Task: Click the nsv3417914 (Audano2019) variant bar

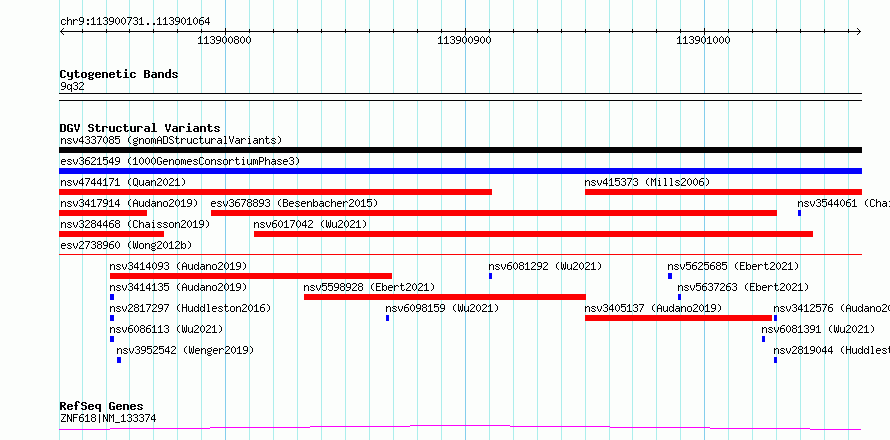Action: [x=103, y=213]
